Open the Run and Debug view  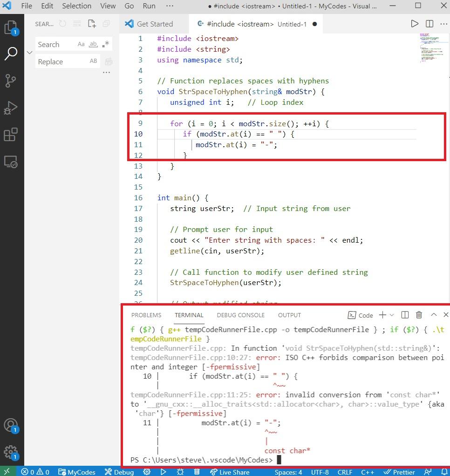pos(11,108)
